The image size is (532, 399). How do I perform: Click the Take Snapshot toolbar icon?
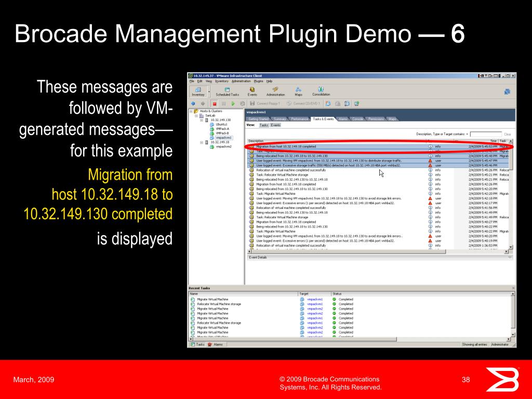328,103
